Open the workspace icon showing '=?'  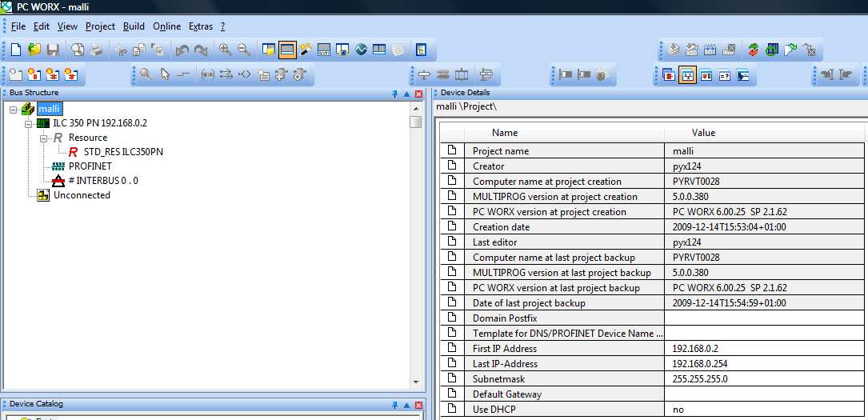[x=725, y=74]
